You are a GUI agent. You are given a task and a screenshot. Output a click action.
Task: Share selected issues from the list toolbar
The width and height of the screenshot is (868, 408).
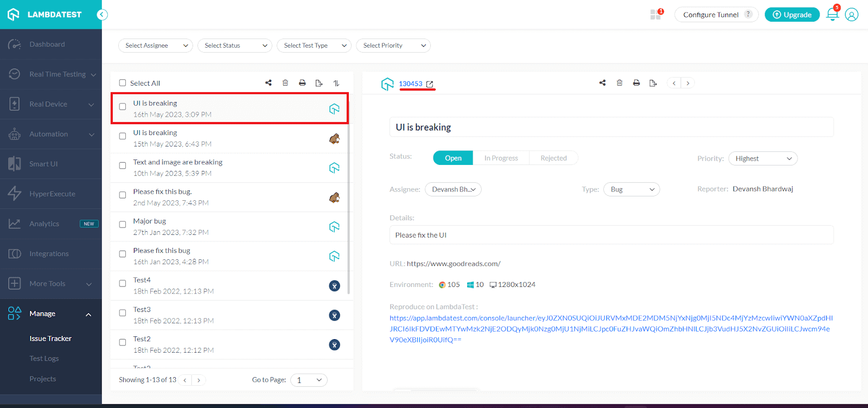click(x=268, y=83)
